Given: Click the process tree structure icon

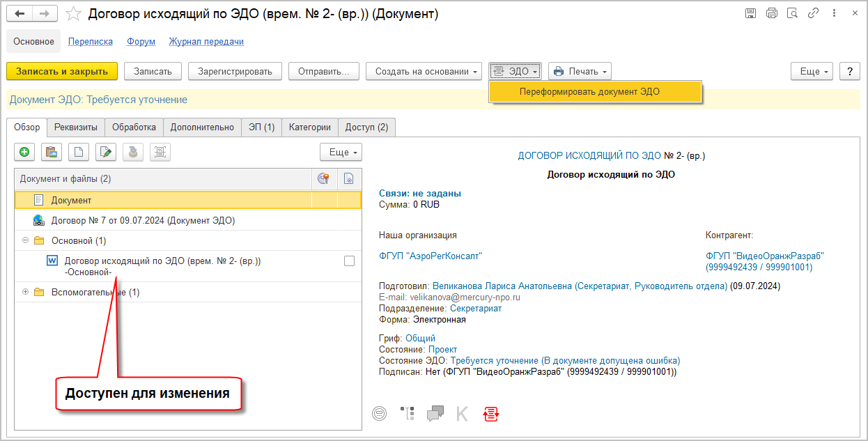Looking at the screenshot, I should click(408, 413).
